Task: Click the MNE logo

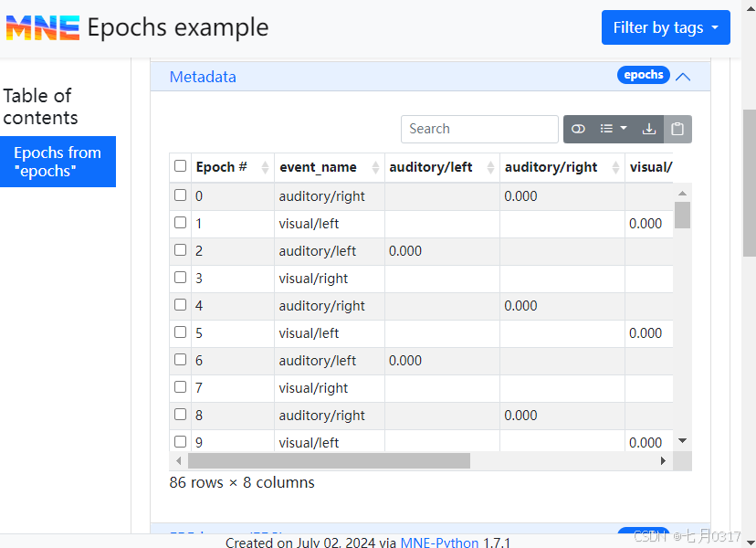Action: [x=42, y=27]
